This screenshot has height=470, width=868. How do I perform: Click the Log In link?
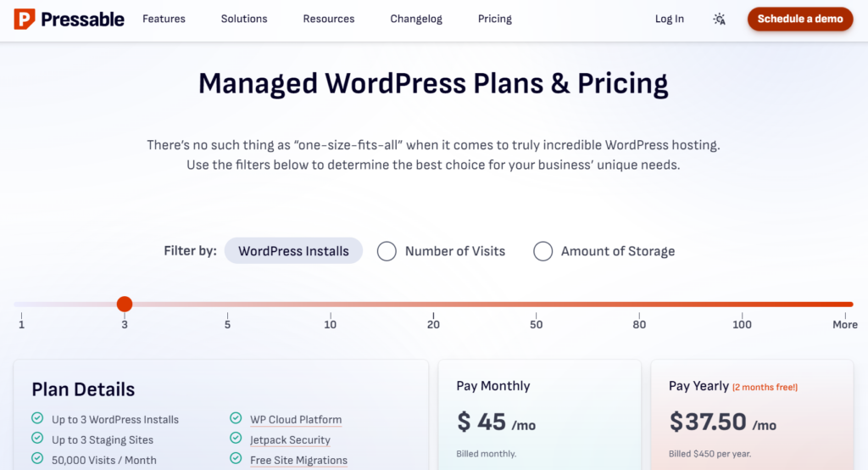670,19
